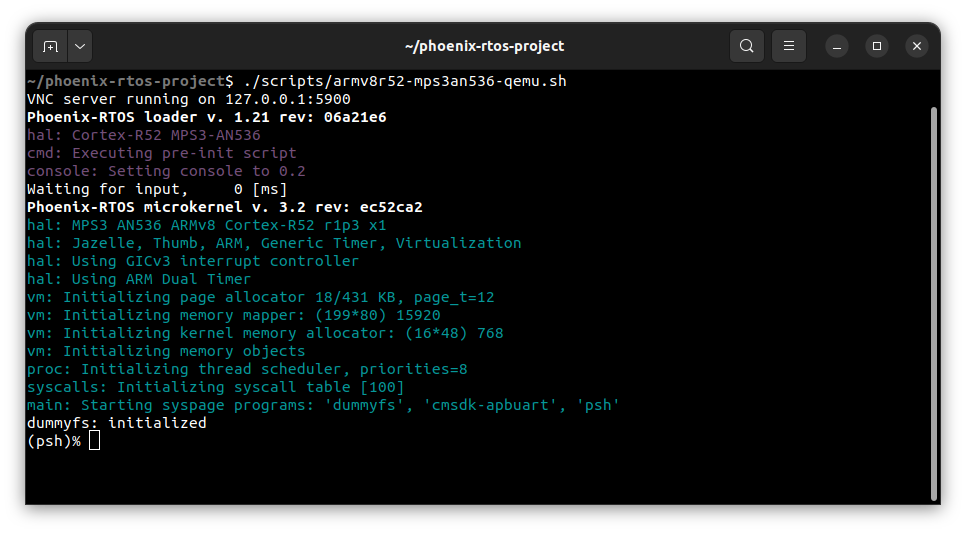Open the terminal search tool
966x533 pixels.
(x=746, y=46)
